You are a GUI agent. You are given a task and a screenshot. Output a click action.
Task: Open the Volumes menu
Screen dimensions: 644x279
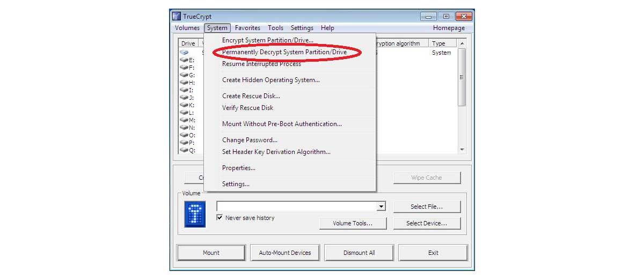[187, 28]
